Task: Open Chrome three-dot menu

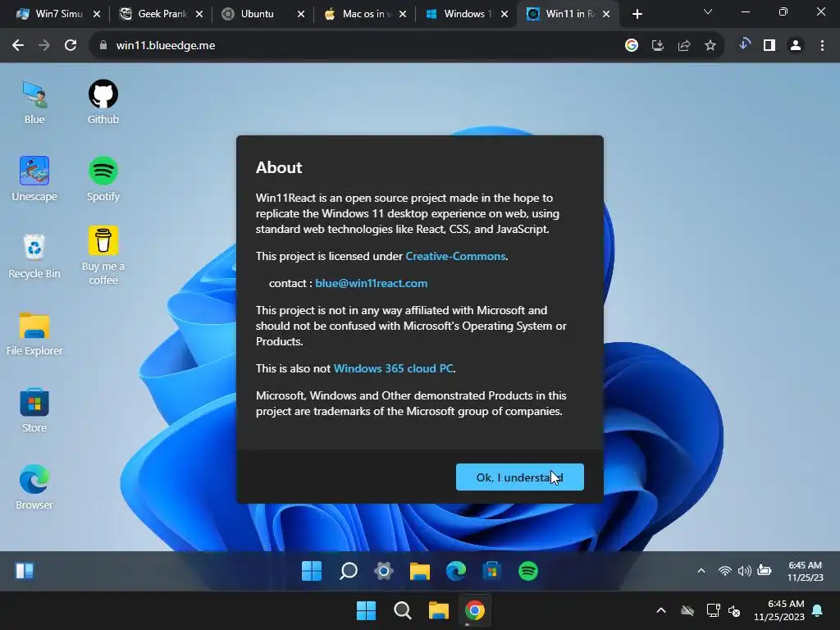Action: pos(822,46)
